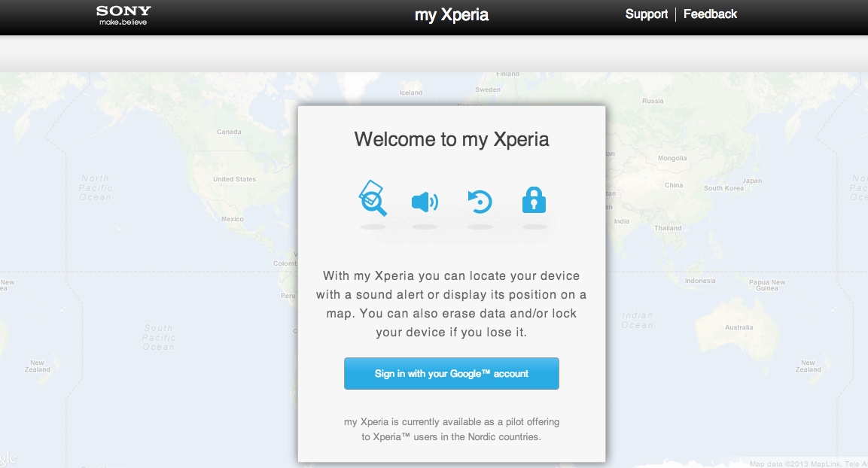Click the locate device magnifier icon
Viewport: 868px width, 468px height.
(373, 199)
